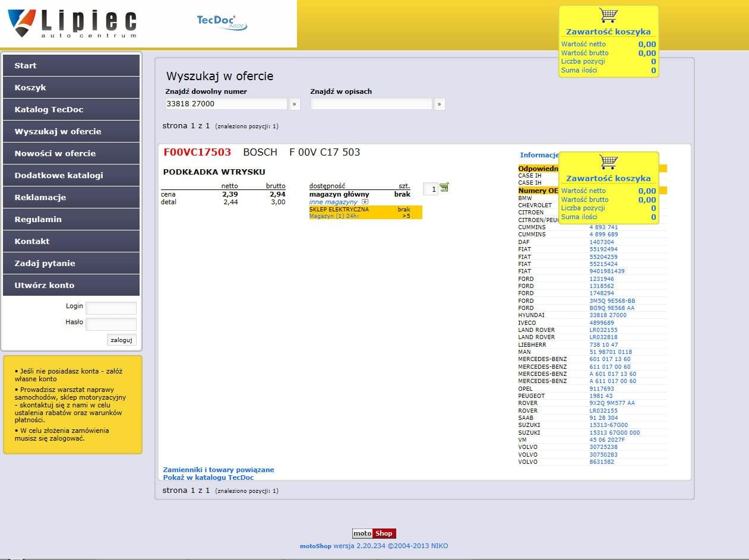
Task: Open Dodatkowe katalogi menu item
Action: tap(71, 175)
